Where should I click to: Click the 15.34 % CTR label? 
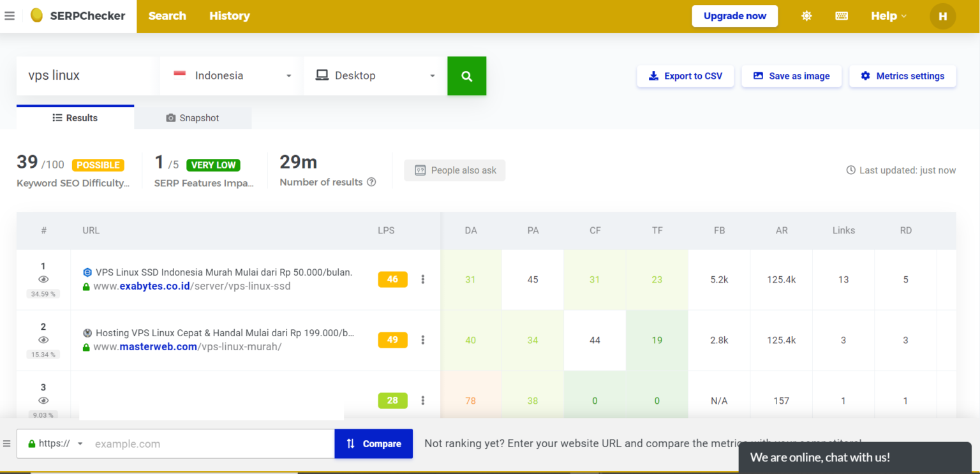[43, 355]
